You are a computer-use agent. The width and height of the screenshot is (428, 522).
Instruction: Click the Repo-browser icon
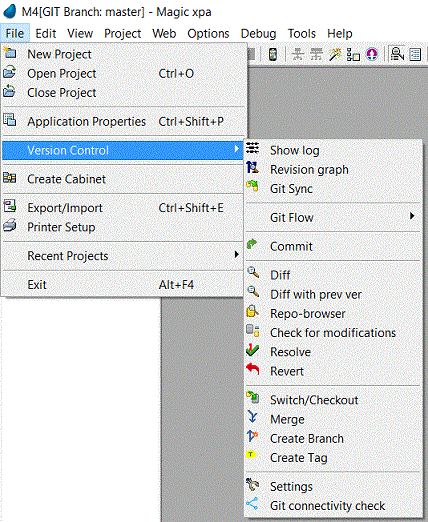252,311
